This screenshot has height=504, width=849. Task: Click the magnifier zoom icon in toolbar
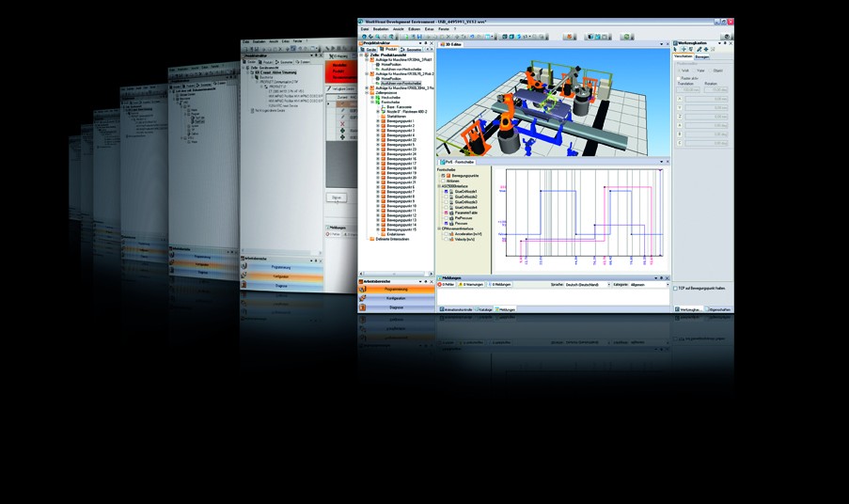pos(377,37)
